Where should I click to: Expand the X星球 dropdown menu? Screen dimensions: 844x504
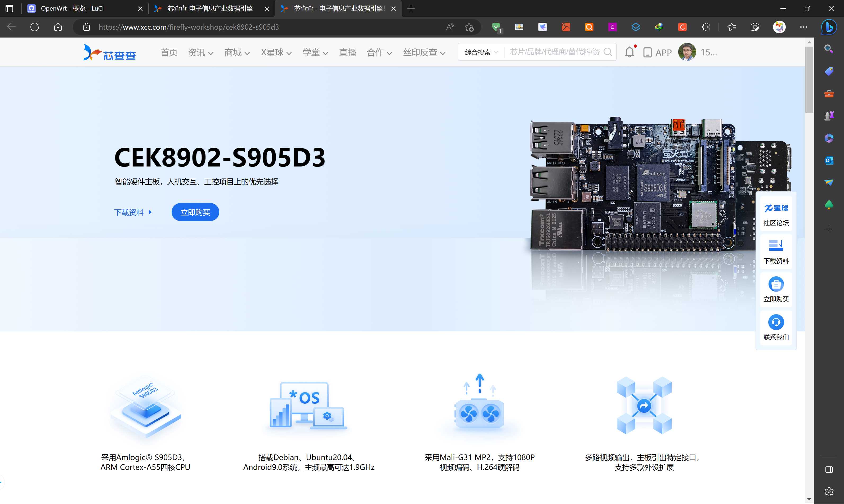click(276, 53)
